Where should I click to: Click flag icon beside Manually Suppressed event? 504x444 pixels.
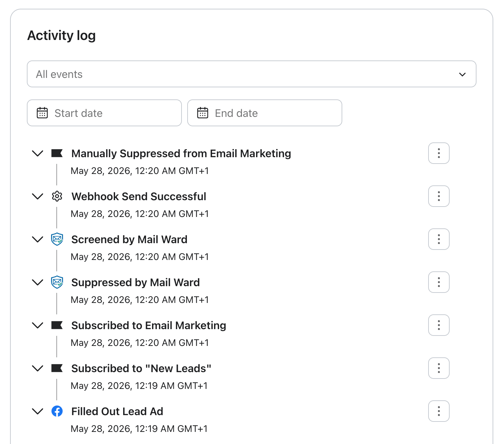[57, 153]
